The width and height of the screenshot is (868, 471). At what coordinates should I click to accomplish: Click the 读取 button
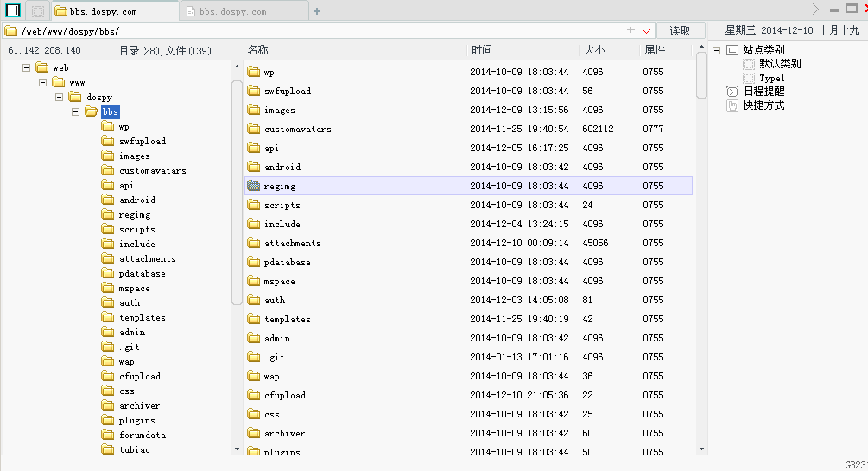pyautogui.click(x=680, y=31)
